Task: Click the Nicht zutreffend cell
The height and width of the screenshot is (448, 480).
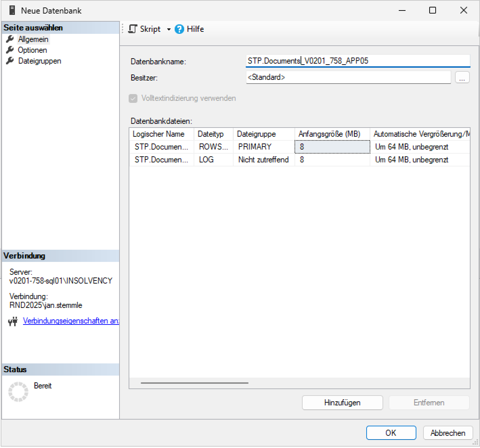Action: click(x=264, y=160)
